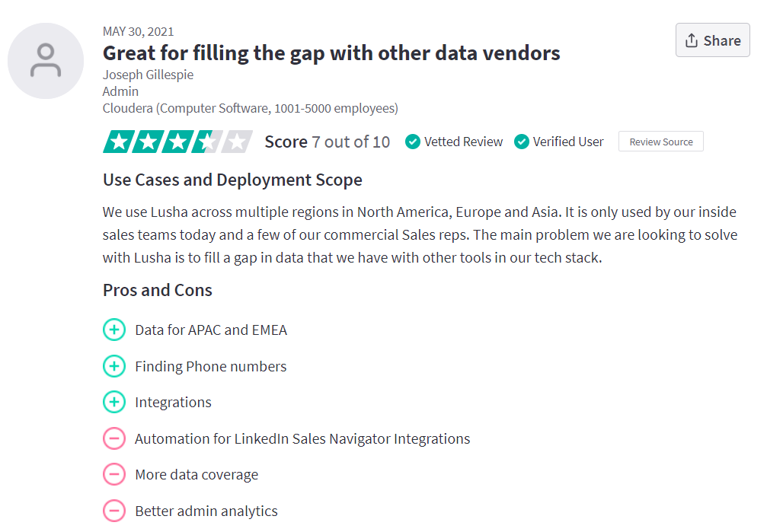The width and height of the screenshot is (767, 532).
Task: Click the Verified User checkmark icon
Action: 522,142
